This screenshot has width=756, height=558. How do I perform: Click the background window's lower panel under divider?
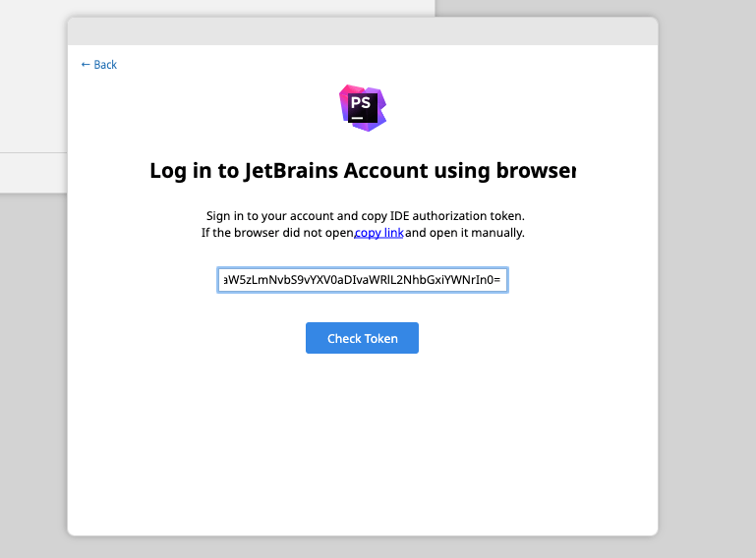click(x=33, y=174)
